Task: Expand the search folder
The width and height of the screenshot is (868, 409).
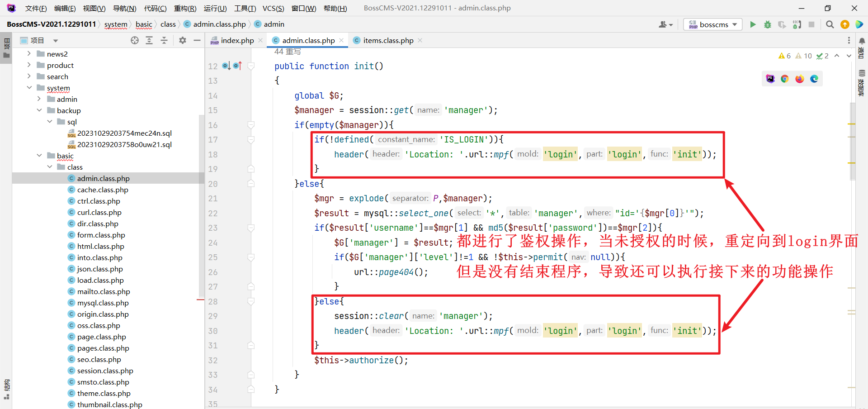Action: [x=29, y=76]
